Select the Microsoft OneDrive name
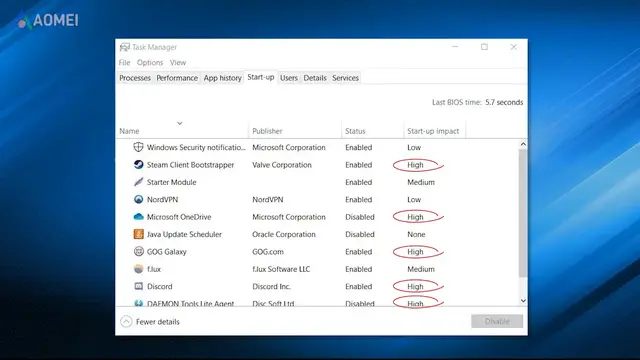The image size is (640, 360). pos(179,217)
